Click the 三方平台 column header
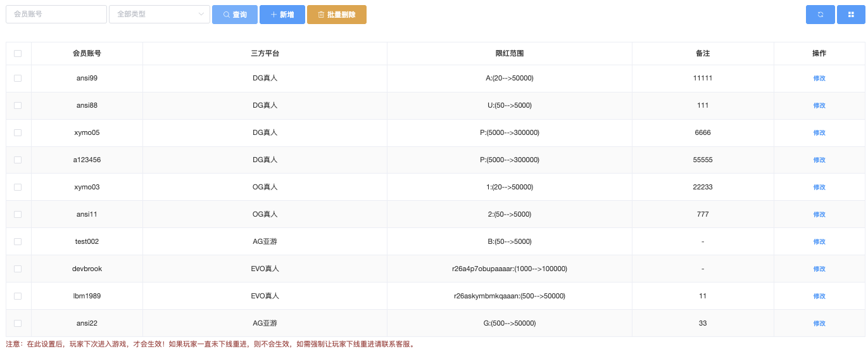 coord(265,54)
